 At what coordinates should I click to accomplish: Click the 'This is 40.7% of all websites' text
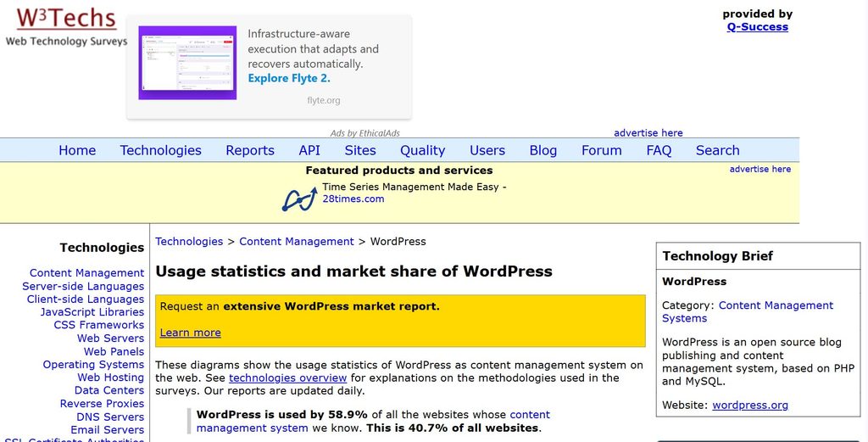[453, 428]
